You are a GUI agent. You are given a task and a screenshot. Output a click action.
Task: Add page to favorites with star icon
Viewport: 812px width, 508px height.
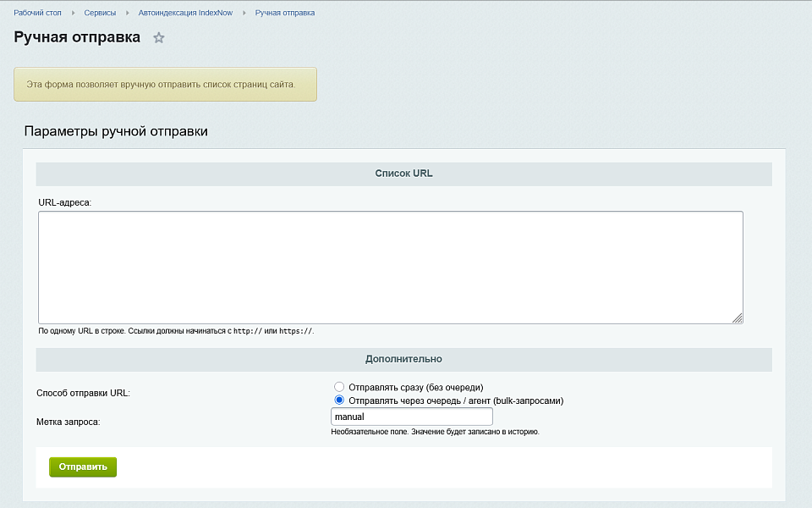click(158, 38)
